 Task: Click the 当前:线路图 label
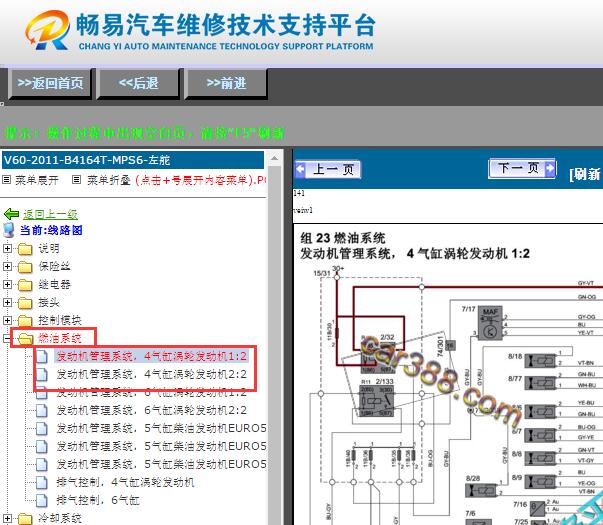[x=51, y=230]
